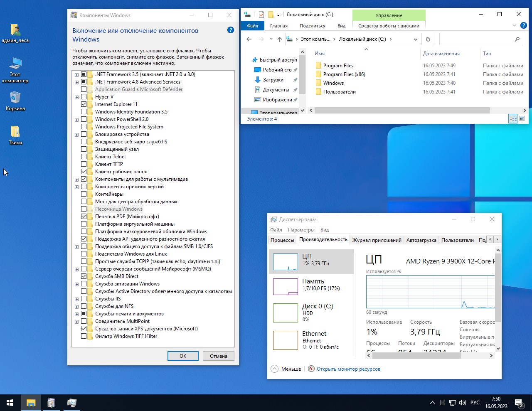This screenshot has height=411, width=532.
Task: Open notification center in the system tray
Action: pyautogui.click(x=519, y=403)
